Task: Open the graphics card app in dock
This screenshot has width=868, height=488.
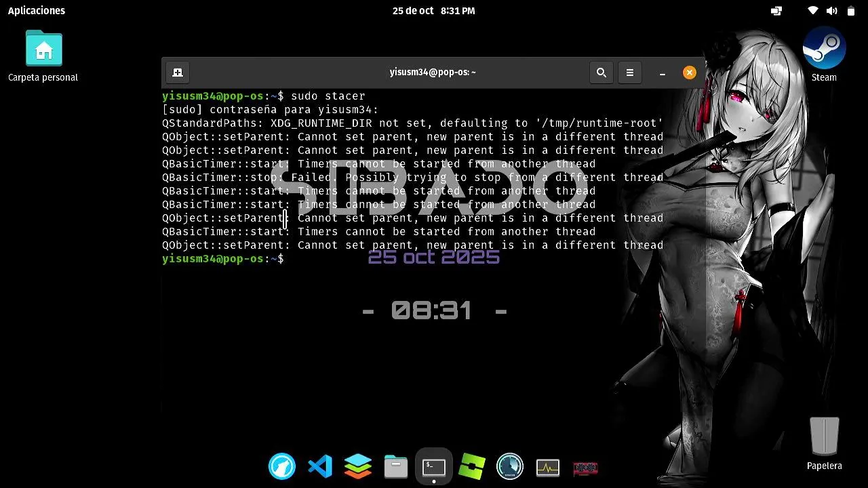Action: [x=586, y=468]
